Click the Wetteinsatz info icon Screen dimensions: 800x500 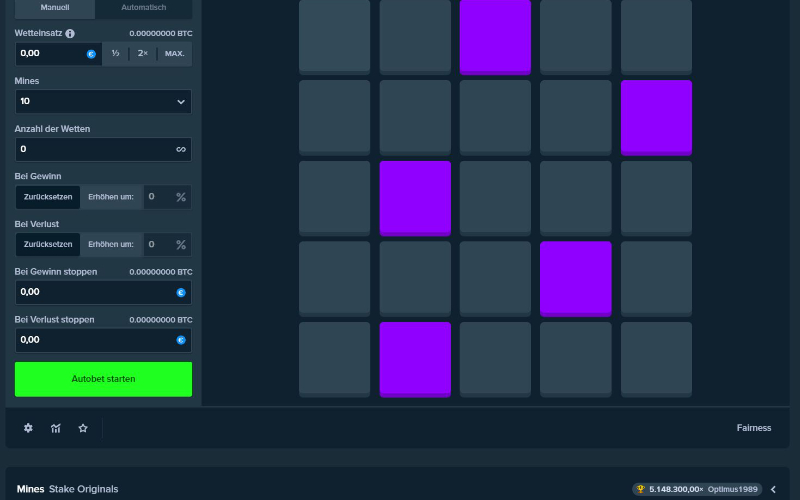pyautogui.click(x=70, y=33)
